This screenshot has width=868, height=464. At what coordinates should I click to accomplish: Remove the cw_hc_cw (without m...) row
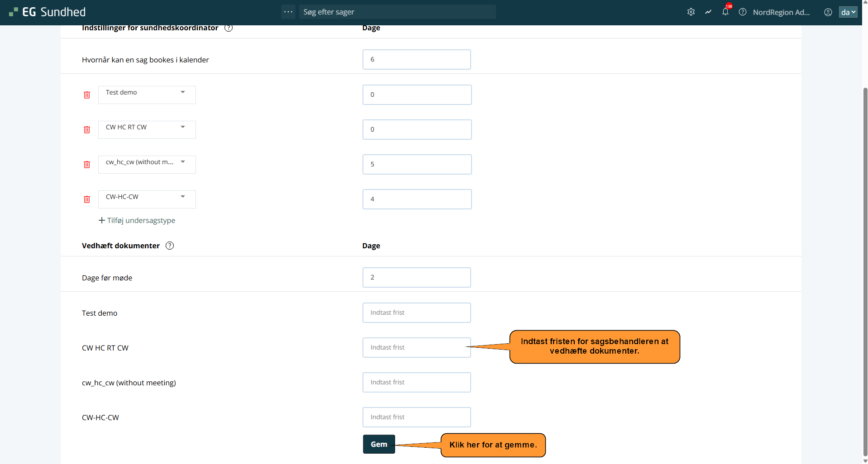87,165
